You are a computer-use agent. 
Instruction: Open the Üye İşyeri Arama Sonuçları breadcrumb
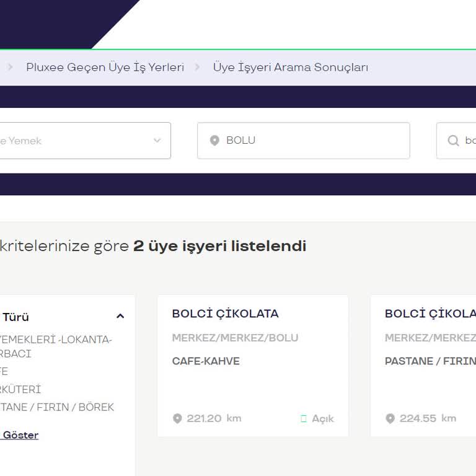pos(291,67)
